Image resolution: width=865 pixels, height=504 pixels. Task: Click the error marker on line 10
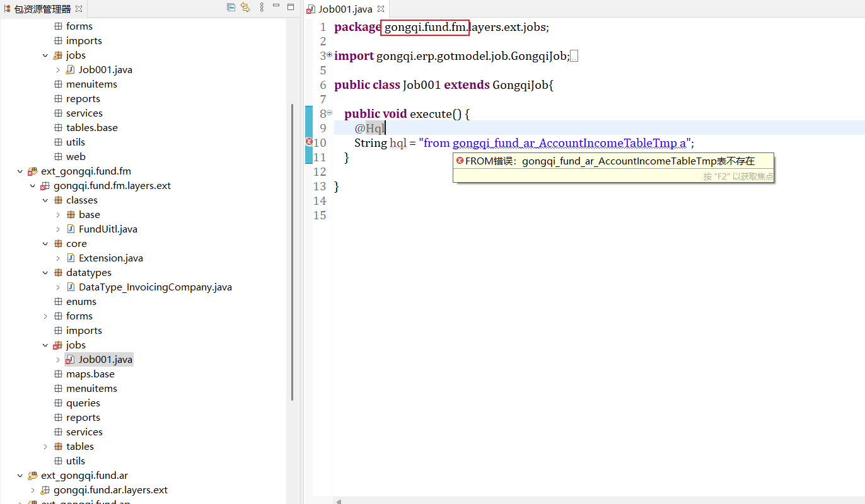pyautogui.click(x=309, y=142)
